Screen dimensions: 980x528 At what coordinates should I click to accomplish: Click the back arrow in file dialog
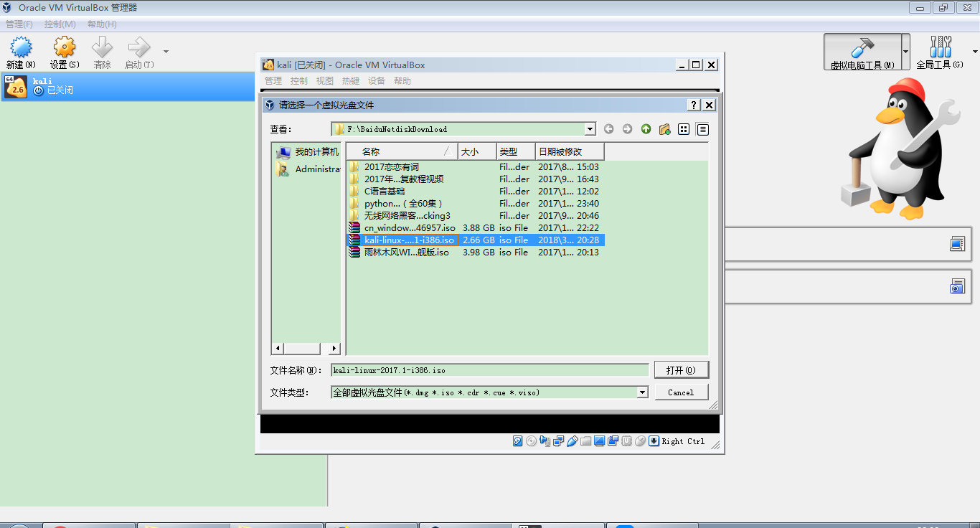(x=608, y=129)
